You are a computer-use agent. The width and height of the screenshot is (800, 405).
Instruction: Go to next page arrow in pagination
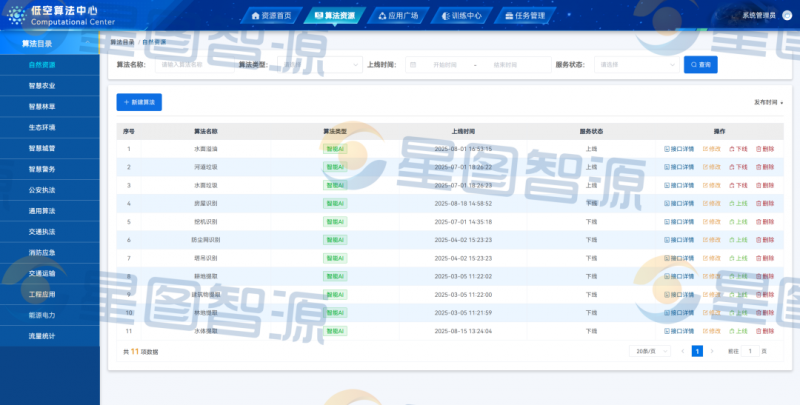(x=712, y=351)
